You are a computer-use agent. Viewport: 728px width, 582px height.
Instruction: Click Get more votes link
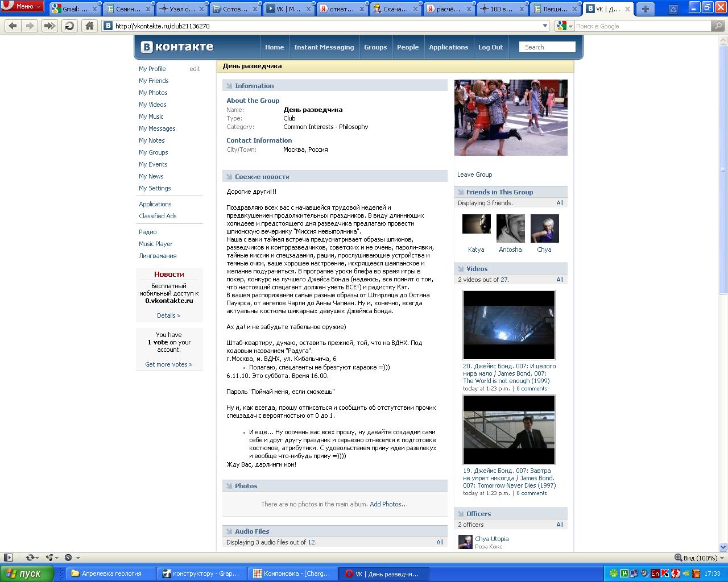coord(169,364)
